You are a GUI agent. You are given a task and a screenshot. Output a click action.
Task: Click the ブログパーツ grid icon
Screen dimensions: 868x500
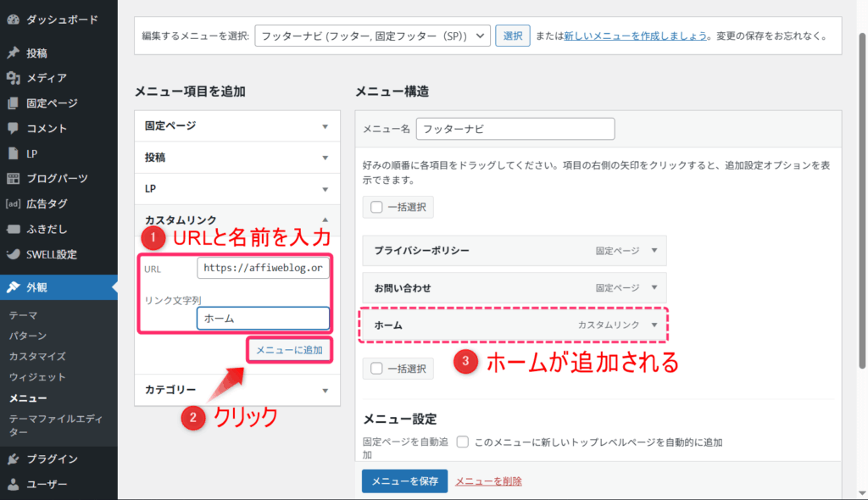(14, 178)
